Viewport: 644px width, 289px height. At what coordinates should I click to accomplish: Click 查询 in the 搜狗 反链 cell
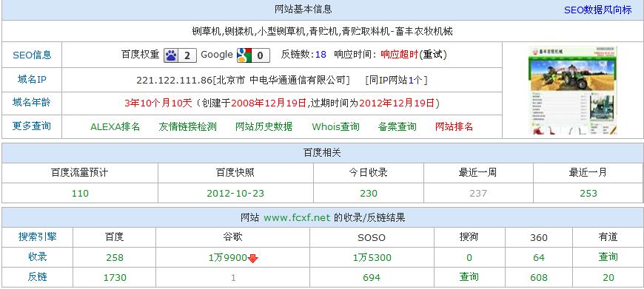tap(469, 276)
